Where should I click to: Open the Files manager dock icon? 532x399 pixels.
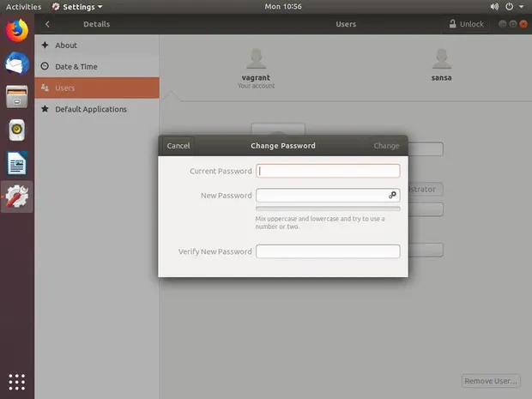coord(16,97)
